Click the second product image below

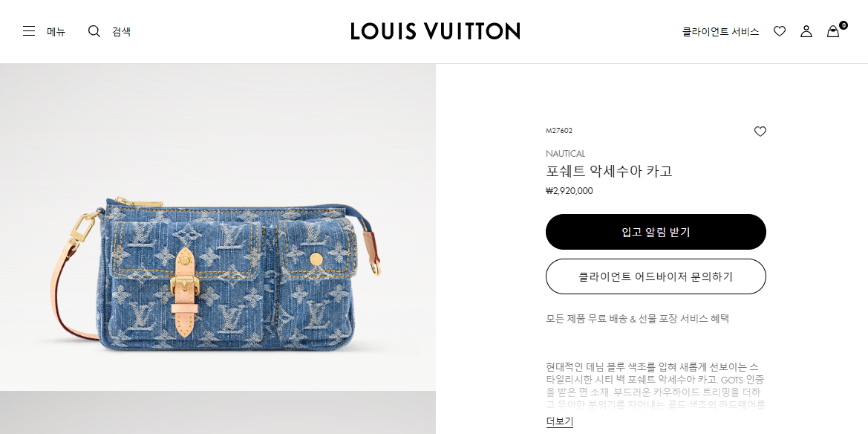tap(218, 413)
